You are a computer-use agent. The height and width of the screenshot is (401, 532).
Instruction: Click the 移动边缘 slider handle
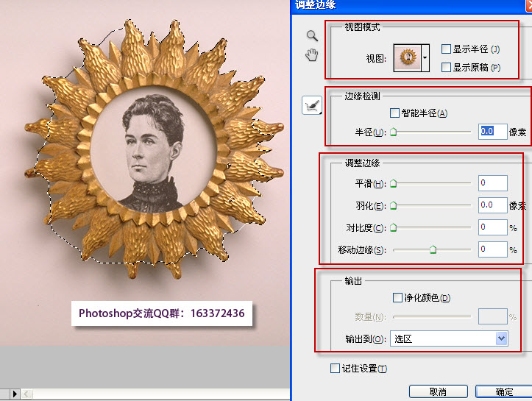[433, 249]
